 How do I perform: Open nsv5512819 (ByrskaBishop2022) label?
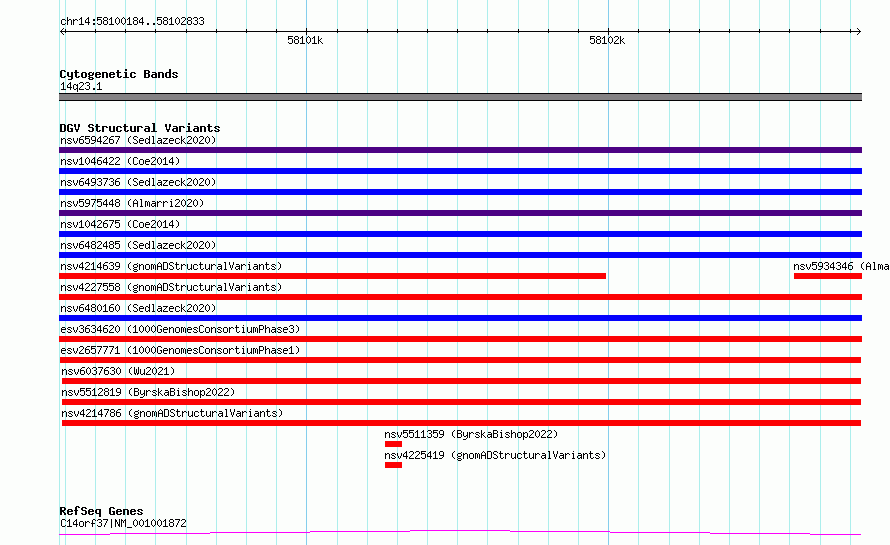tap(148, 392)
